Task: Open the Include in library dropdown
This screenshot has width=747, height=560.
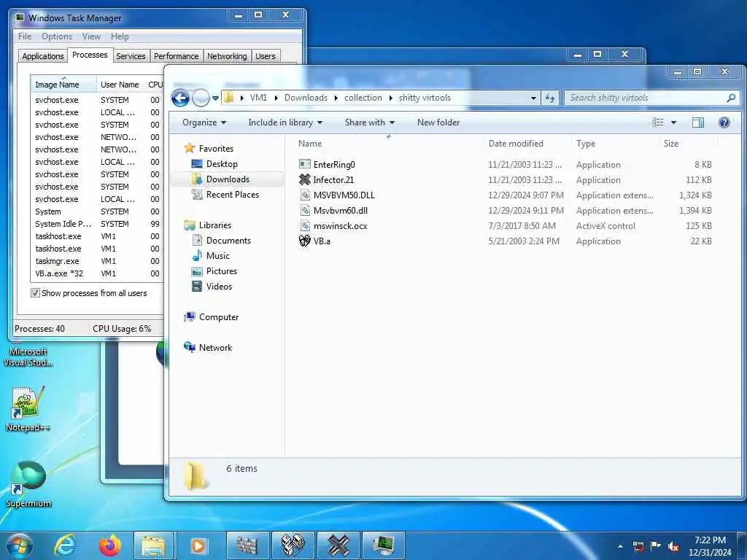Action: 285,122
